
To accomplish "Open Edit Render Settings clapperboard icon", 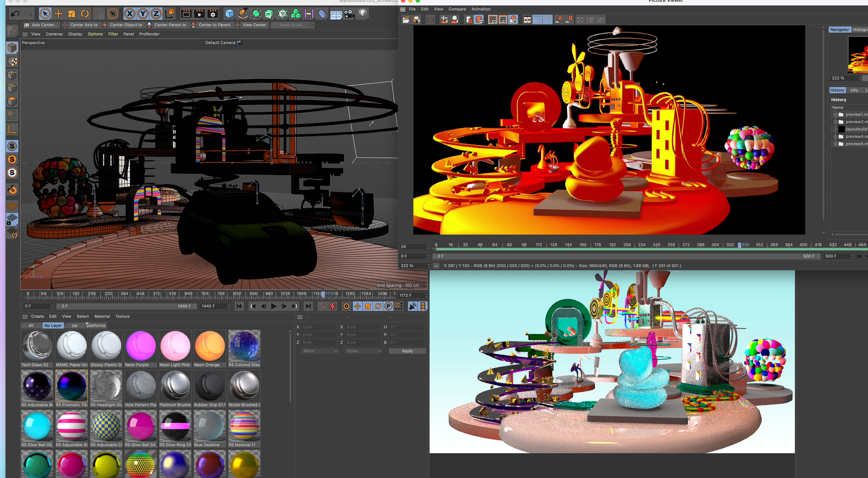I will tap(213, 14).
